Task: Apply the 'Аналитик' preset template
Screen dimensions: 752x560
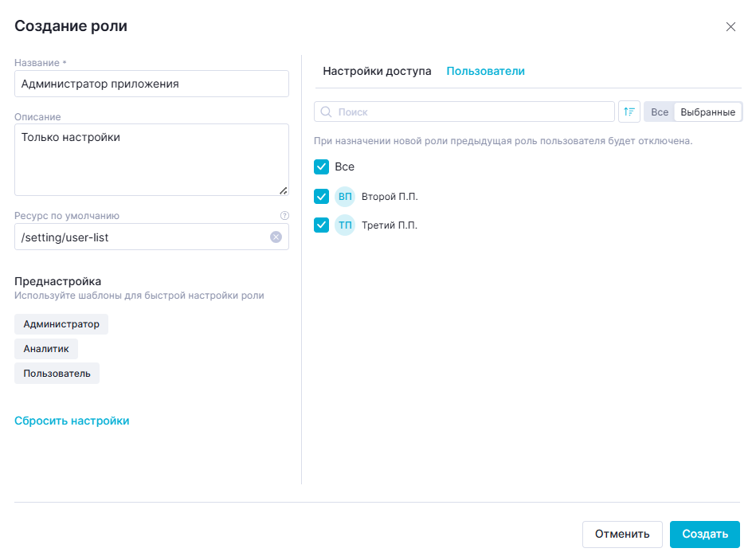Action: click(x=46, y=348)
